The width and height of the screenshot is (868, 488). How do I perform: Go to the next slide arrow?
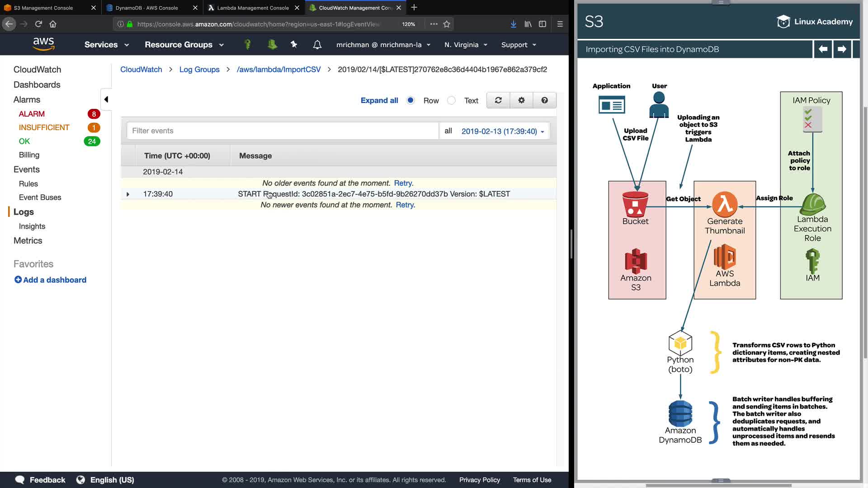click(841, 49)
